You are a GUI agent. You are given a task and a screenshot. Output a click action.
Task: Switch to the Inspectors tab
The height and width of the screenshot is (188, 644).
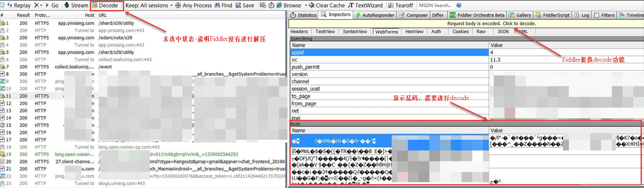(336, 15)
